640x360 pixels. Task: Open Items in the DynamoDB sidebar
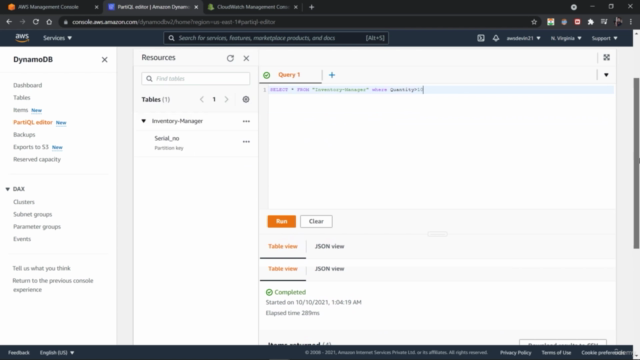click(x=20, y=110)
